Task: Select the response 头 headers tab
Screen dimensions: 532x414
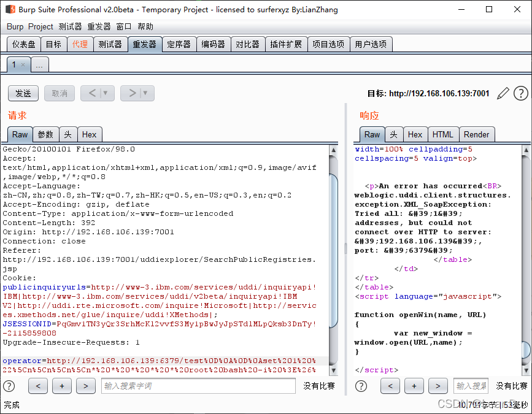Action: point(393,134)
